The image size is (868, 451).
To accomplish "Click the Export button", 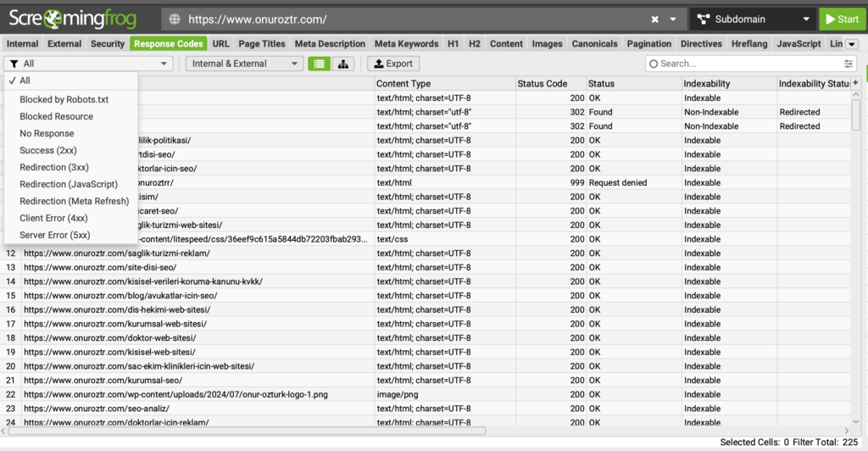I will point(392,64).
